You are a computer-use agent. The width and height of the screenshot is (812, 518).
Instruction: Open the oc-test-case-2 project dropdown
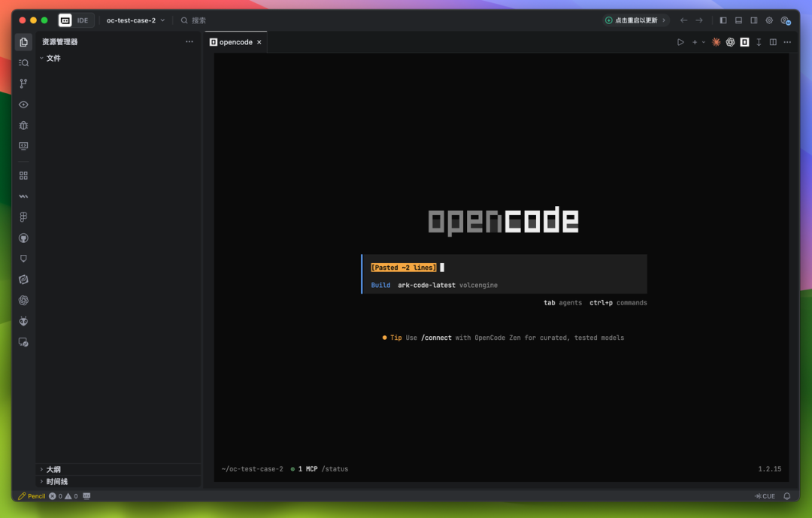pos(135,20)
